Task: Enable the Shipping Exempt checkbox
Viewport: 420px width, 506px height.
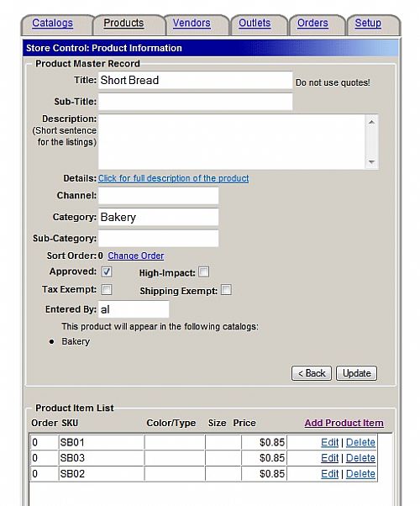Action: [226, 289]
